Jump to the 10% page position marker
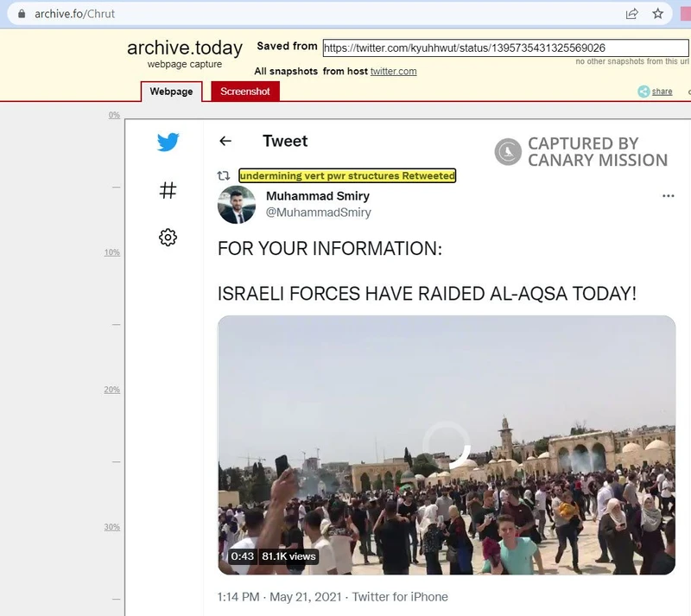 tap(111, 252)
